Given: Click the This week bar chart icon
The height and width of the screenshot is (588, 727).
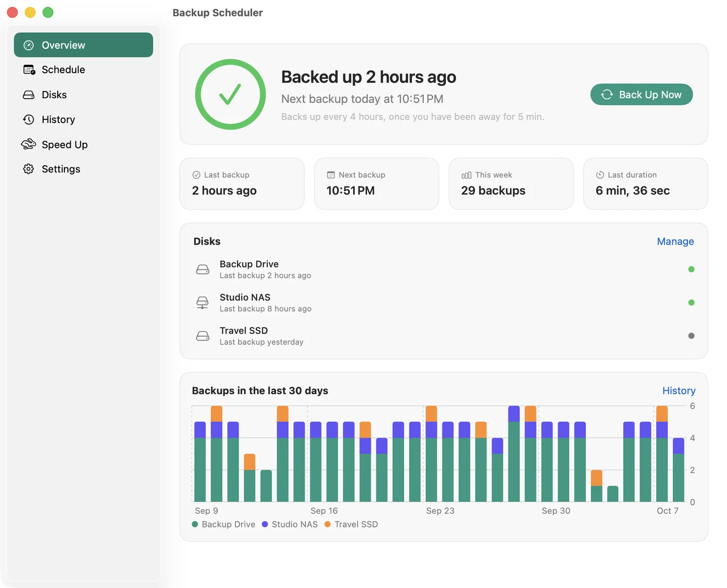Looking at the screenshot, I should [466, 175].
